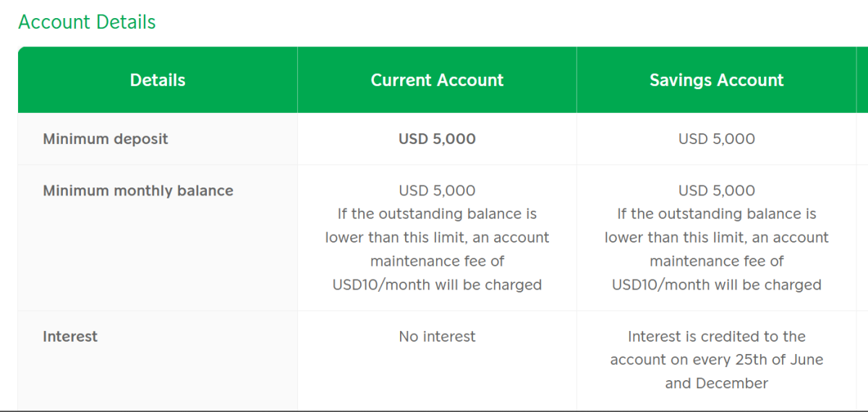The image size is (868, 412).
Task: Click bold USD 5,000 Current Account deposit
Action: (x=437, y=139)
